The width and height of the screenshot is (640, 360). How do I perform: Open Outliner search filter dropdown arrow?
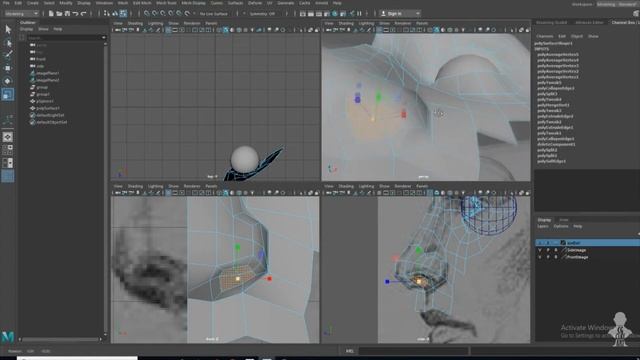[x=103, y=38]
